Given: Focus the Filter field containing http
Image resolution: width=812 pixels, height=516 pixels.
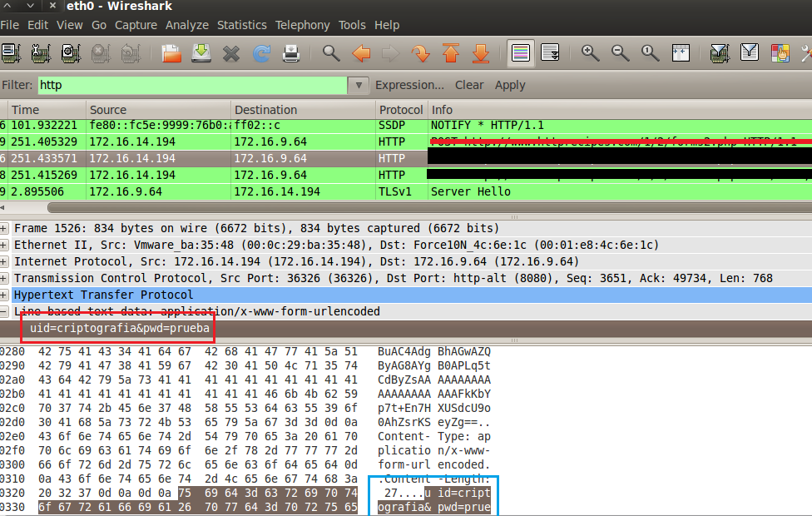Looking at the screenshot, I should [192, 85].
